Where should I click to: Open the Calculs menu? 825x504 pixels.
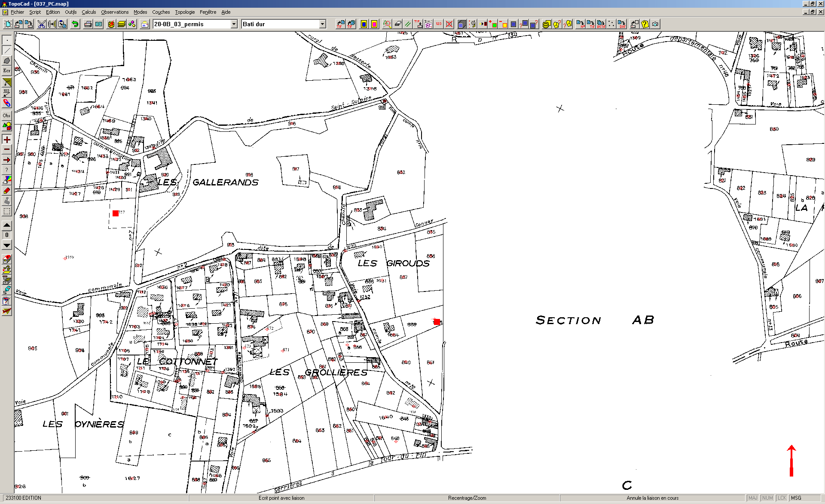pyautogui.click(x=89, y=12)
